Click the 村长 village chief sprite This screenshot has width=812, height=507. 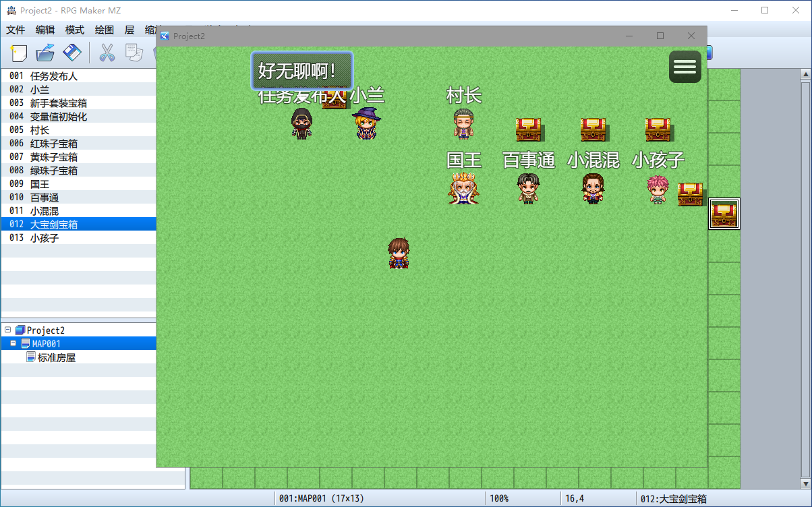(463, 124)
